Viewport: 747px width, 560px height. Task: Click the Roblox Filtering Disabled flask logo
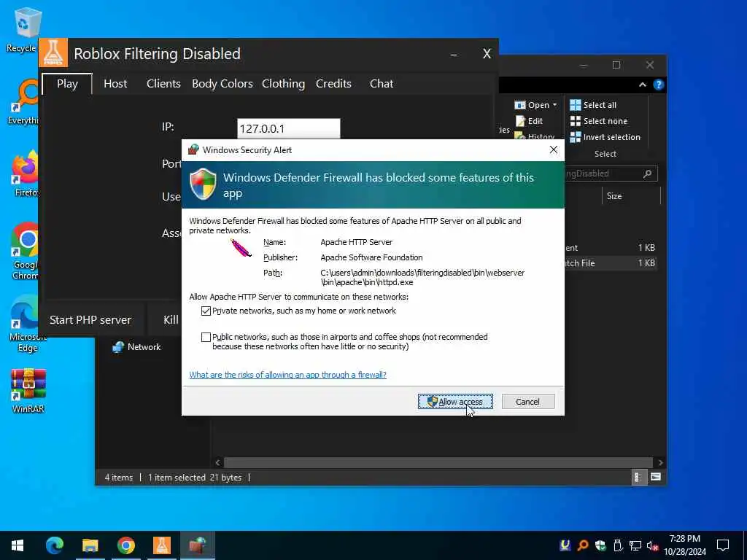pyautogui.click(x=53, y=52)
